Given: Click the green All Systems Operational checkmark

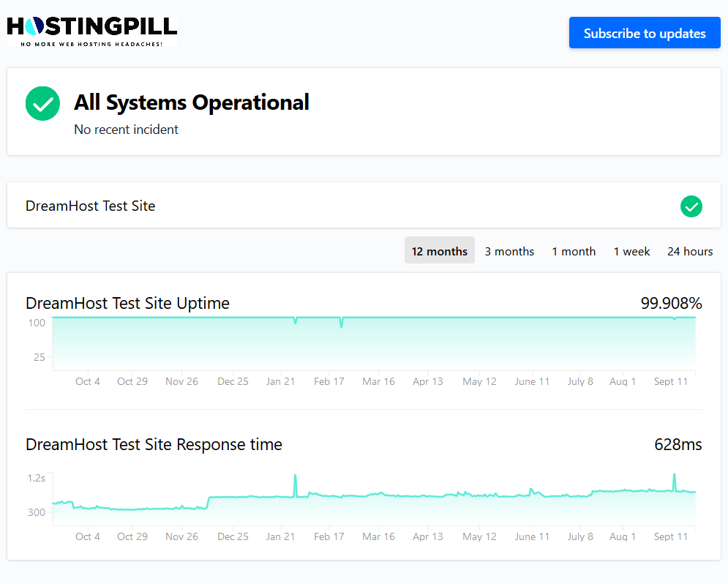Looking at the screenshot, I should 42,103.
